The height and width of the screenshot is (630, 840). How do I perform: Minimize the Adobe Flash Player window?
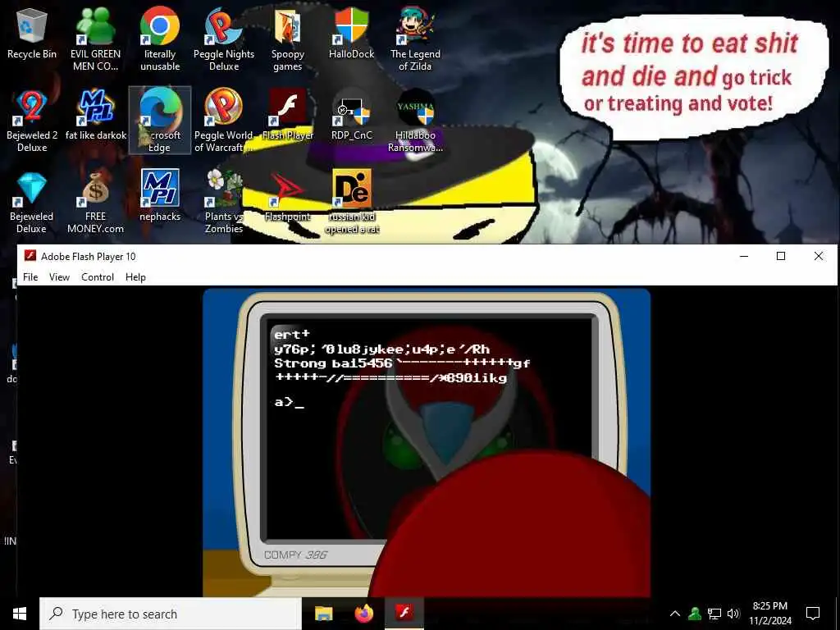(x=743, y=256)
